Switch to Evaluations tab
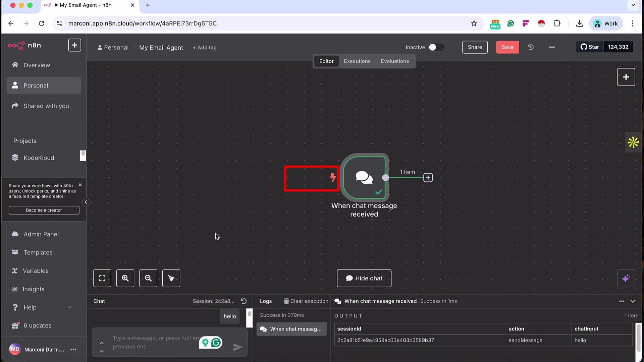The height and width of the screenshot is (362, 644). (395, 61)
